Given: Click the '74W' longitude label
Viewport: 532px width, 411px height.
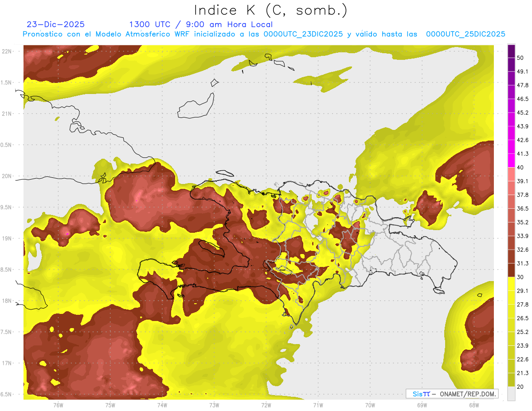Looking at the screenshot, I should (162, 405).
